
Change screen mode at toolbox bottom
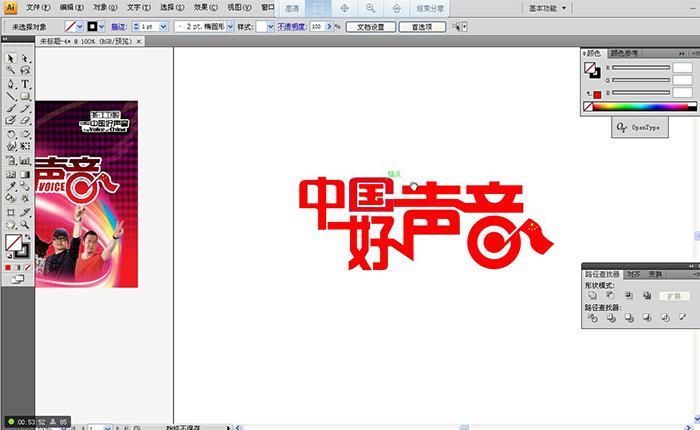[18, 280]
